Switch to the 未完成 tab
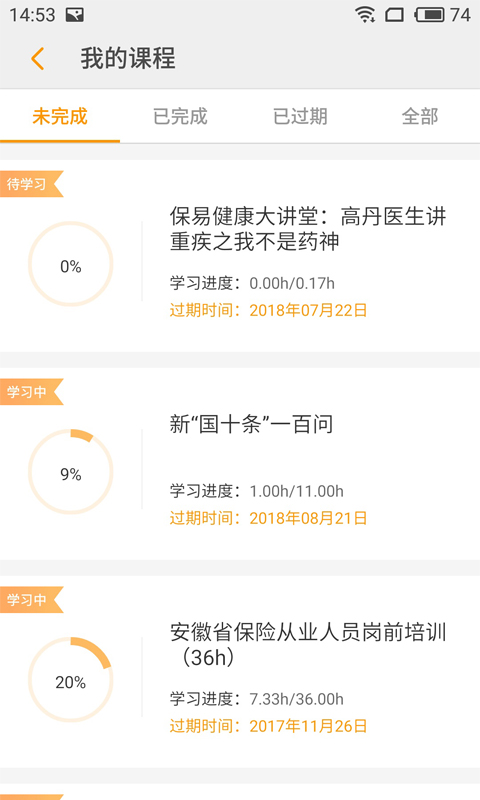 [60, 116]
